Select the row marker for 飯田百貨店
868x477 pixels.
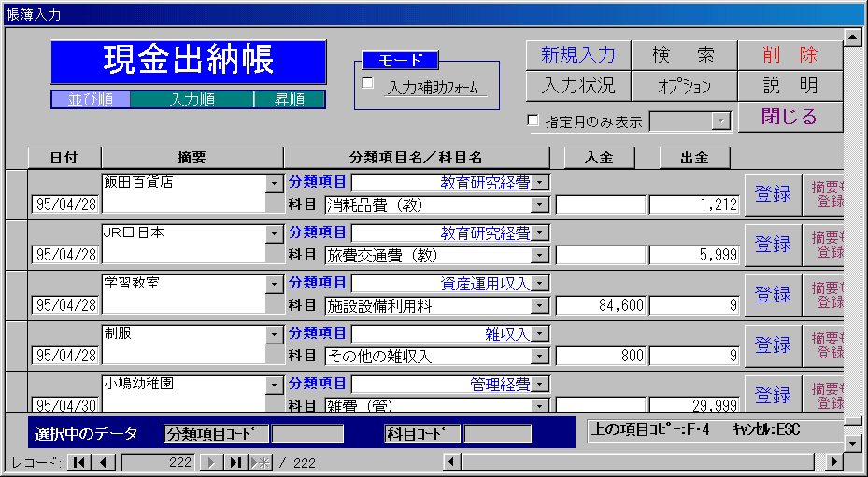(17, 193)
